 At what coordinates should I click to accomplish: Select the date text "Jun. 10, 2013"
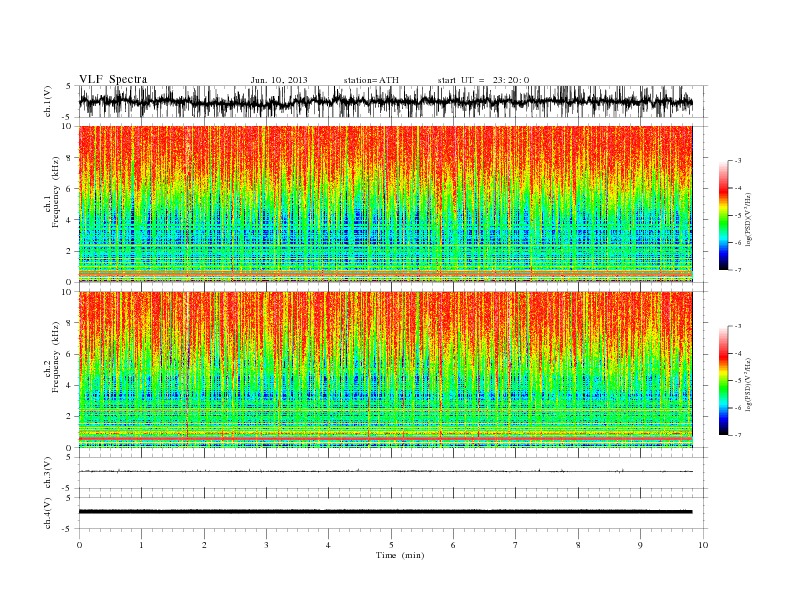pos(279,80)
